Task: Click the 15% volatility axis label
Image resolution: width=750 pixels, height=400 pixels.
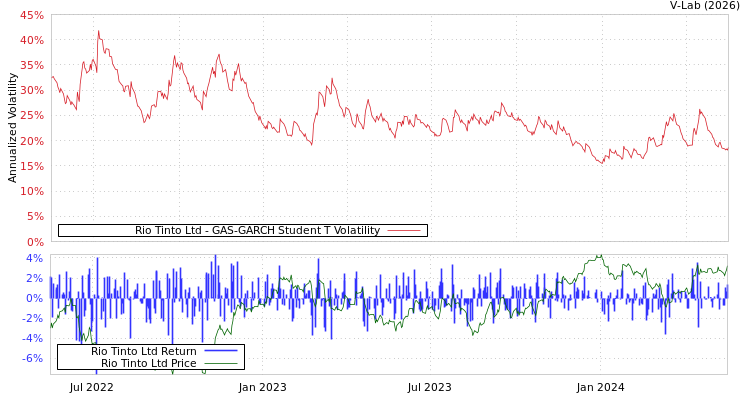Action: 31,166
